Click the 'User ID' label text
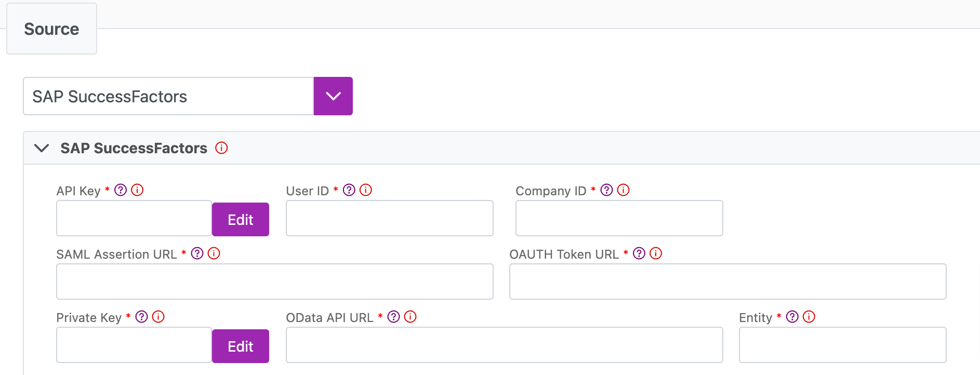This screenshot has height=375, width=980. click(308, 191)
